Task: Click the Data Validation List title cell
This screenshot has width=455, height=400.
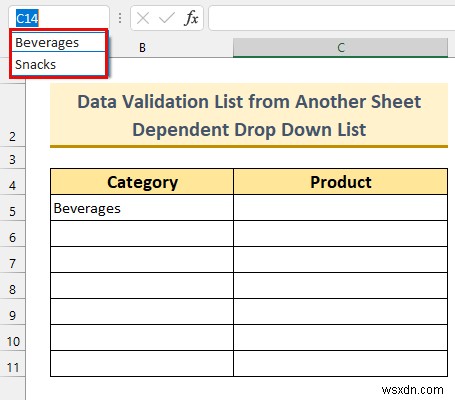Action: pos(249,115)
